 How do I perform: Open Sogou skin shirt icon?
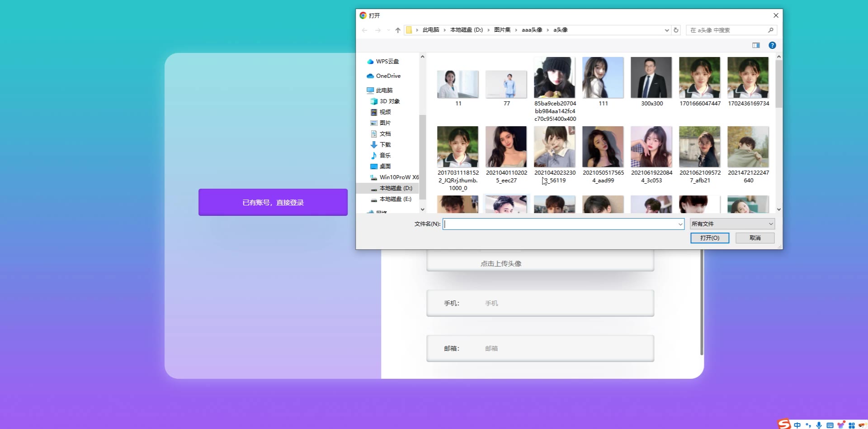pyautogui.click(x=841, y=425)
